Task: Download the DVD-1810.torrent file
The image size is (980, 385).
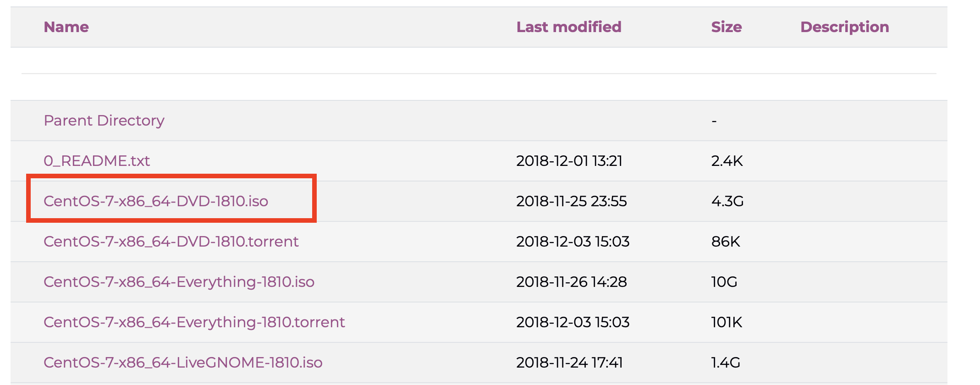Action: [171, 242]
